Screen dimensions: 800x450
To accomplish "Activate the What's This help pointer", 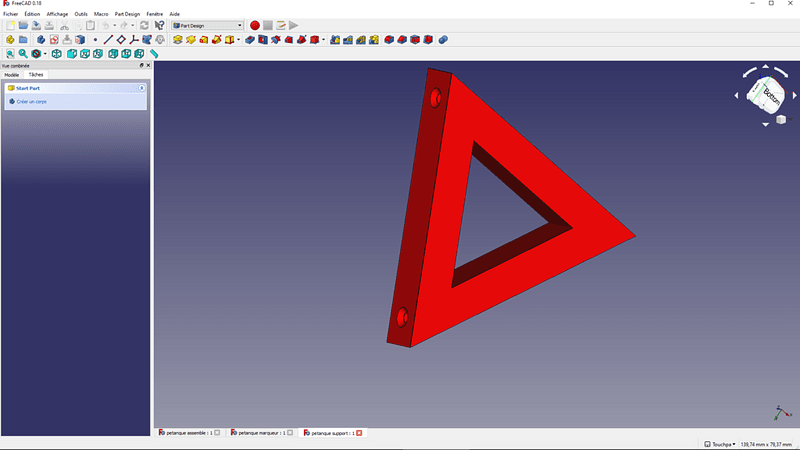I will coord(159,26).
